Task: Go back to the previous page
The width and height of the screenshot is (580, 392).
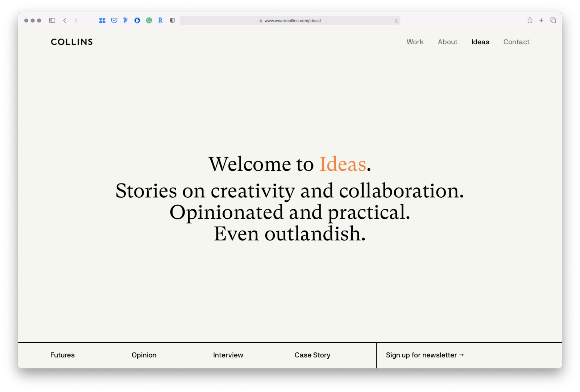Action: pyautogui.click(x=65, y=21)
